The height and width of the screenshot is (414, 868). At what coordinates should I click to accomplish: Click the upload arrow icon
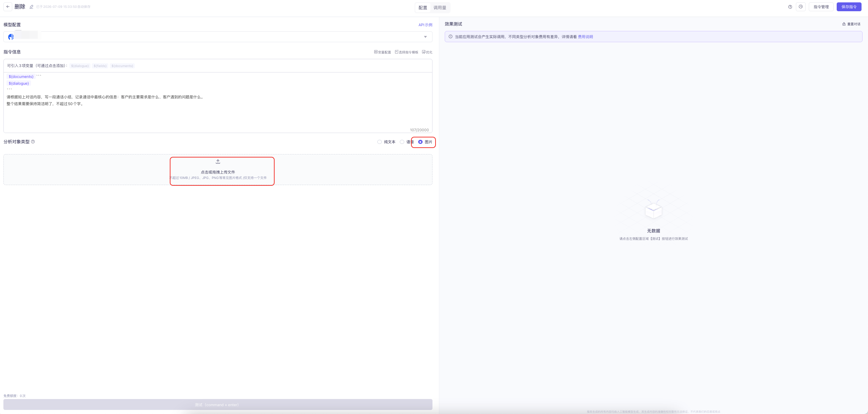click(218, 162)
